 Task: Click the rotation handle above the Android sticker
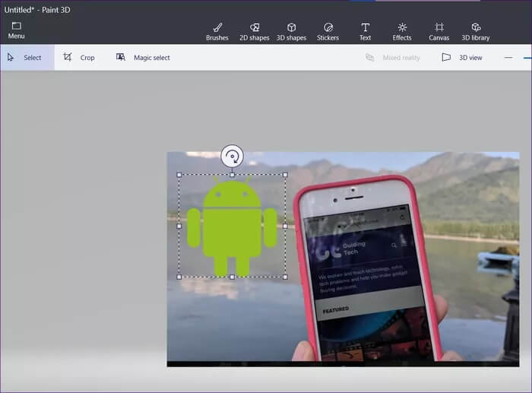pos(232,156)
